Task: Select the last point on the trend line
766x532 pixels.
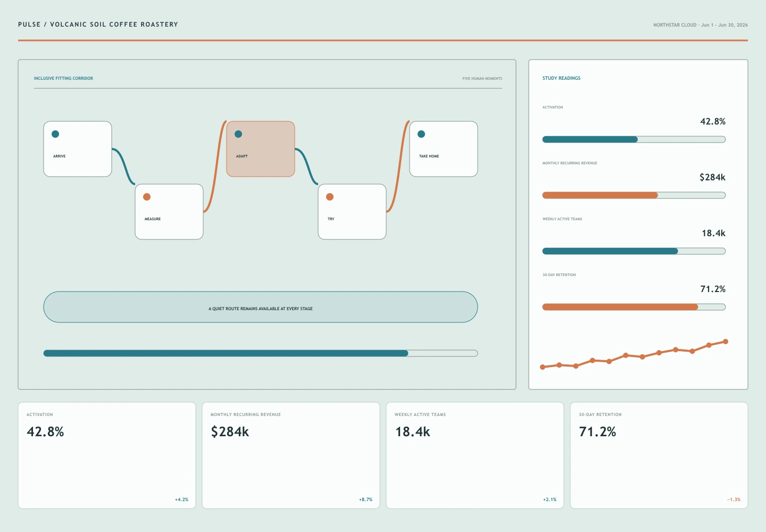Action: click(x=726, y=342)
